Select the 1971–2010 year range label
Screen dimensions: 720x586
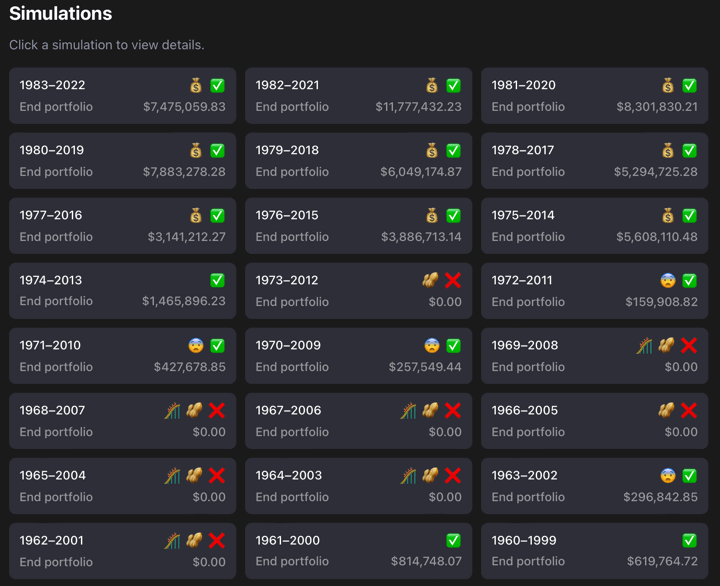tap(51, 346)
